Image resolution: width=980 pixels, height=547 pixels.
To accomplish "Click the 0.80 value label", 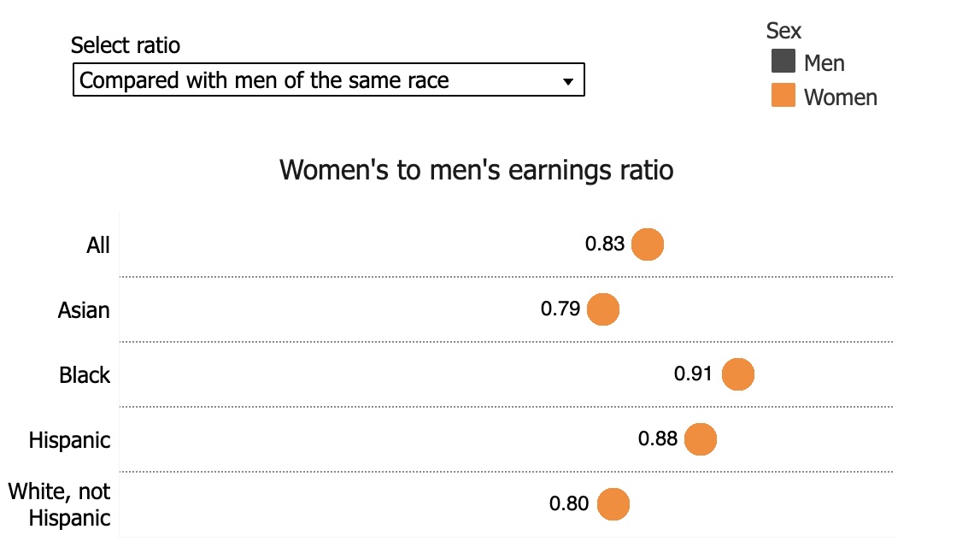I will (x=569, y=504).
